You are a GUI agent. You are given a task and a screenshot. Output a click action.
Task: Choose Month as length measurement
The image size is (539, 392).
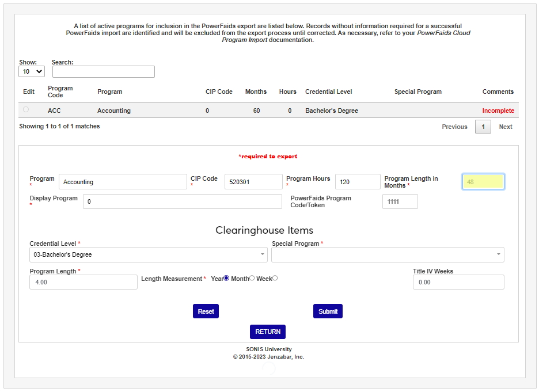click(252, 278)
